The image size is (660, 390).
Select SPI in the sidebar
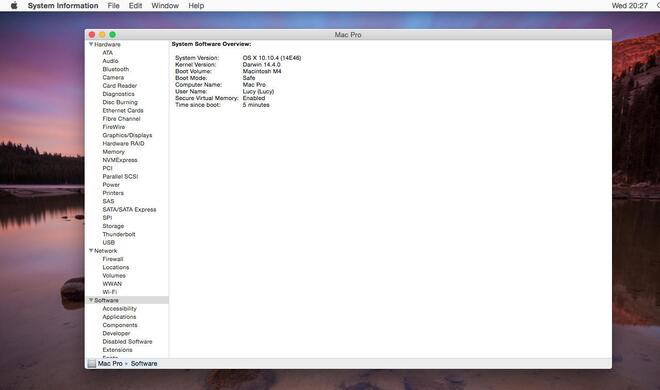(107, 218)
